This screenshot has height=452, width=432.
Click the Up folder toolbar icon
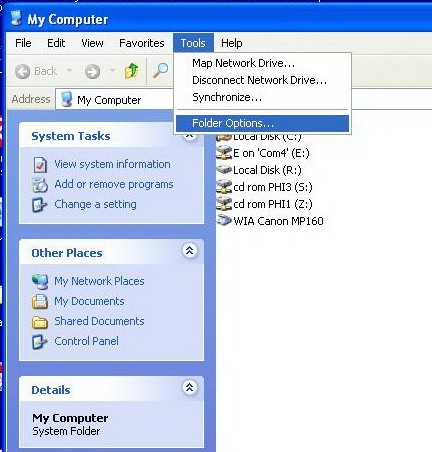point(131,71)
